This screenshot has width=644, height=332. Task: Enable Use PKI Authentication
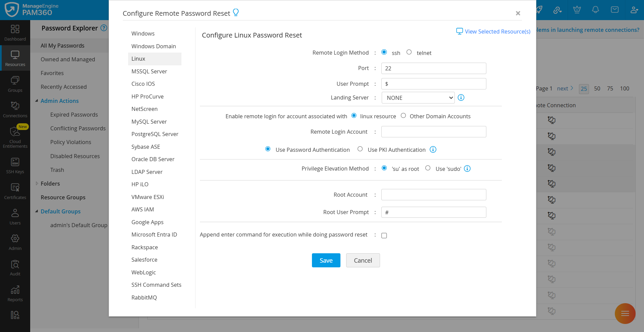360,149
